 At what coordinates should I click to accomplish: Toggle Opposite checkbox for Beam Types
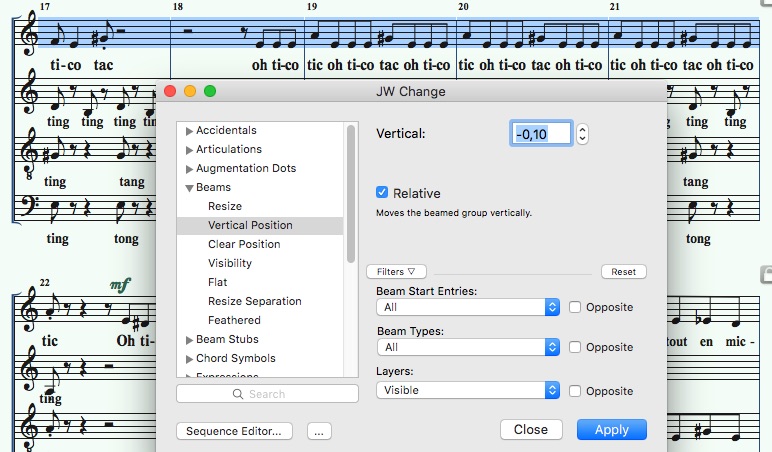pos(575,347)
